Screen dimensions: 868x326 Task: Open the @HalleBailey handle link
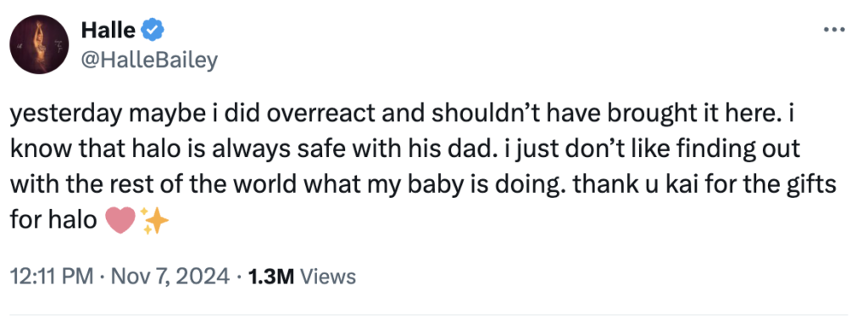[x=149, y=60]
